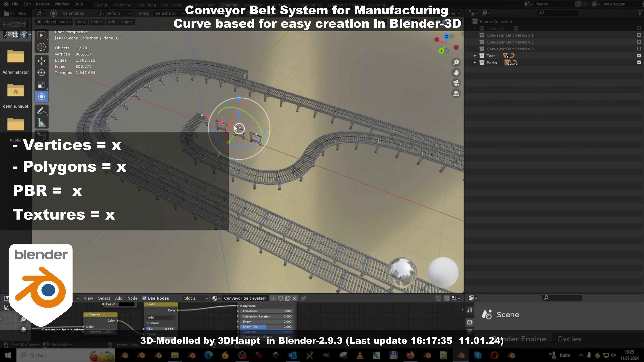Screen dimensions: 644x362
Task: Switch perspective/orthographic grid icon
Action: (456, 94)
